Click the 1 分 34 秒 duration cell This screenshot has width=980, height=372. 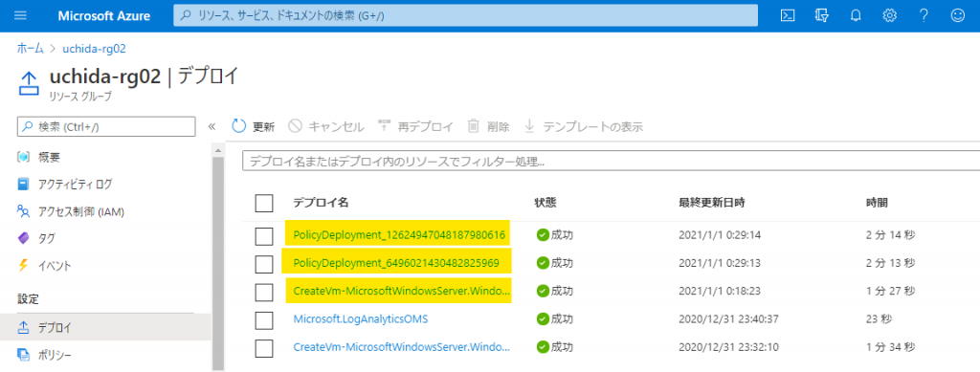891,347
